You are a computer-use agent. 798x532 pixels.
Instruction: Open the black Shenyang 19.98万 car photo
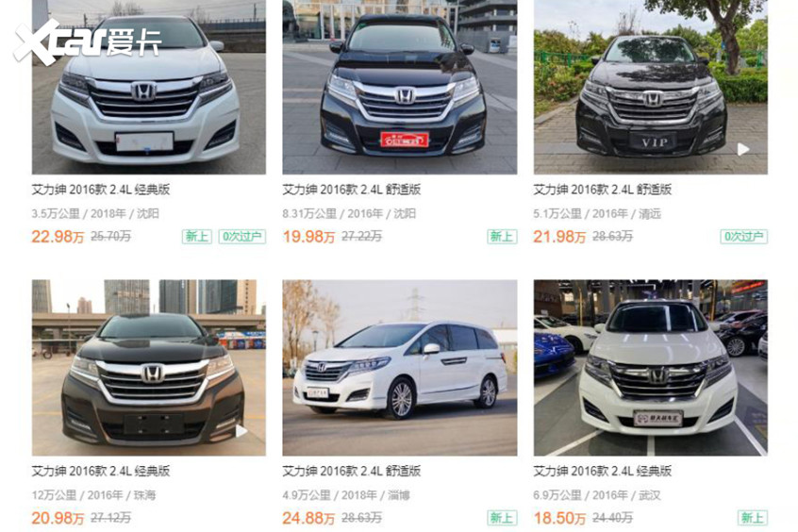tap(400, 87)
